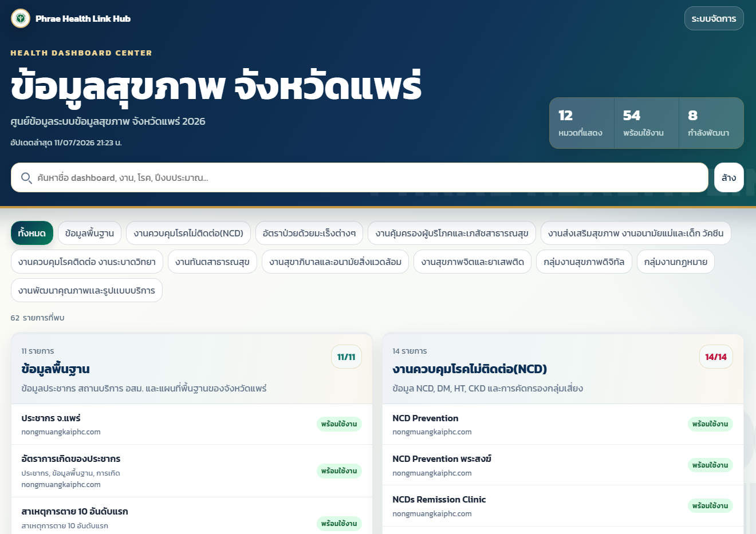Select the กลุ่มงานสุขภาพดิจิทัล filter chip
The width and height of the screenshot is (756, 534).
point(584,262)
